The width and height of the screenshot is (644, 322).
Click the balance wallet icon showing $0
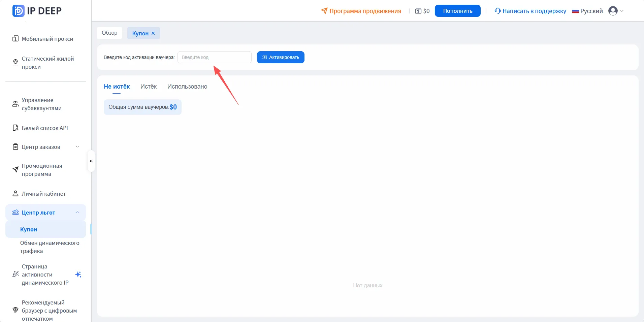pos(418,11)
